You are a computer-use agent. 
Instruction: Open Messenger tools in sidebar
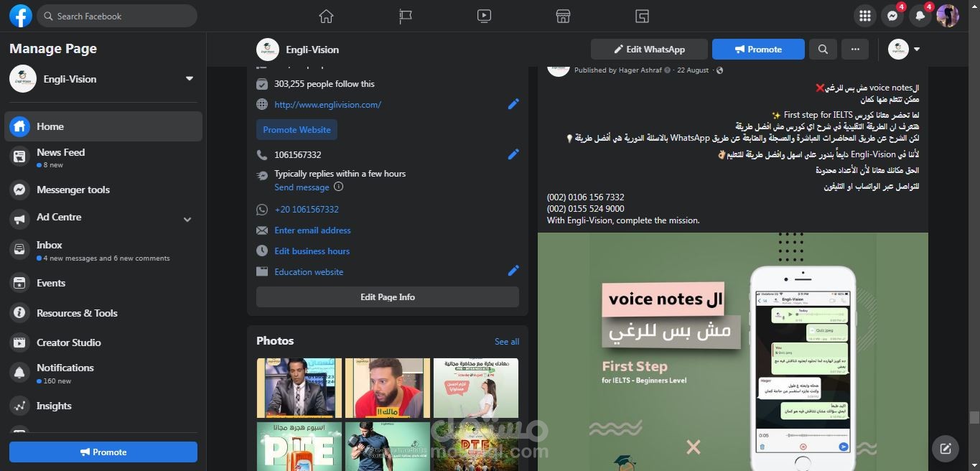103,190
